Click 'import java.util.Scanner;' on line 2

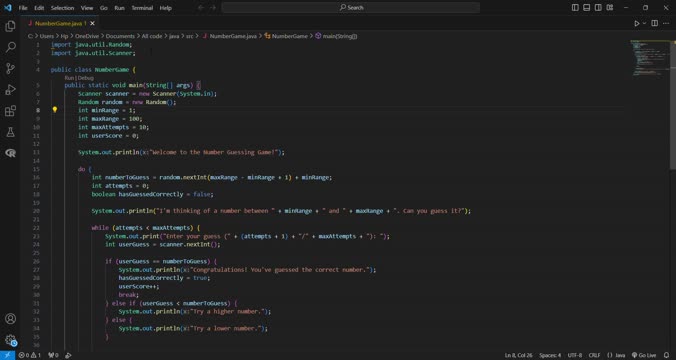(x=93, y=53)
